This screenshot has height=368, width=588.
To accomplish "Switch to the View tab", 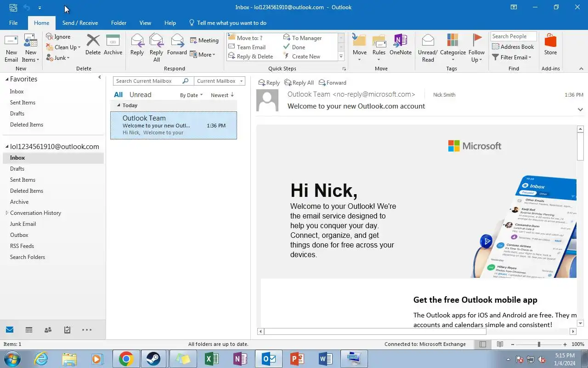I will coord(145,23).
